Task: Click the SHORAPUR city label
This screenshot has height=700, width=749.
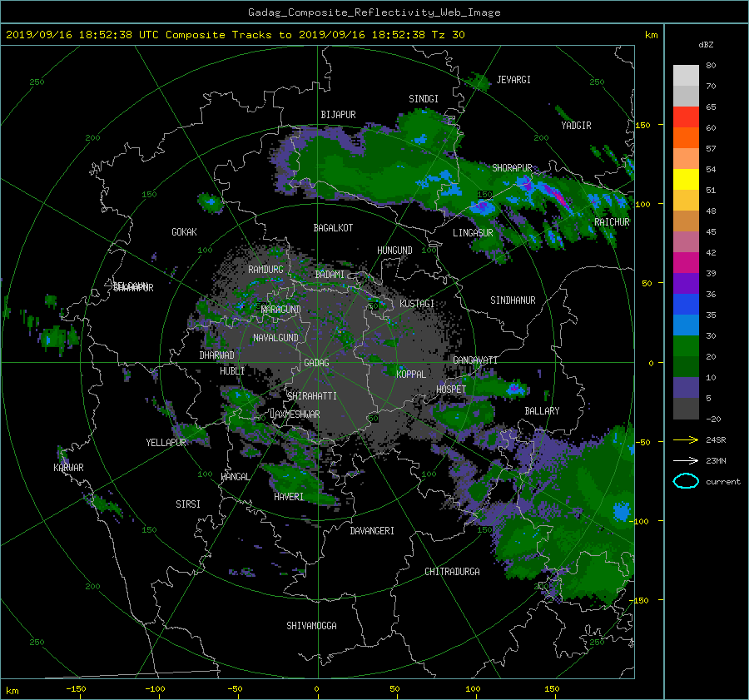Action: [512, 168]
